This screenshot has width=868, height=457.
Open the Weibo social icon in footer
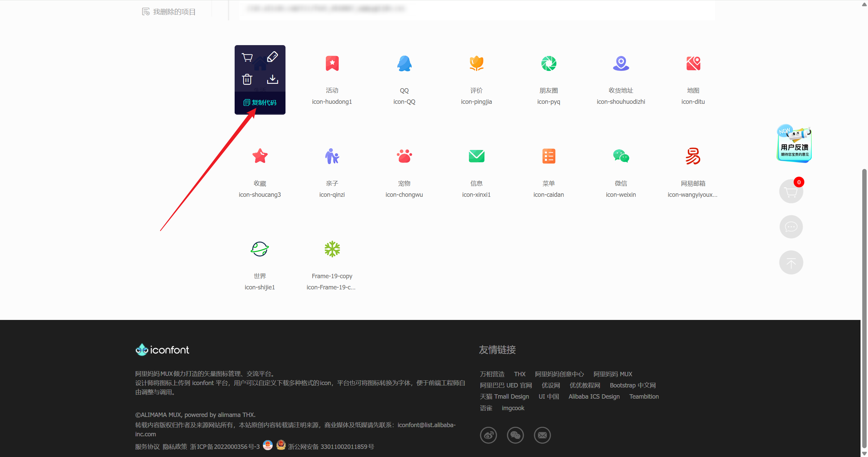pyautogui.click(x=488, y=435)
